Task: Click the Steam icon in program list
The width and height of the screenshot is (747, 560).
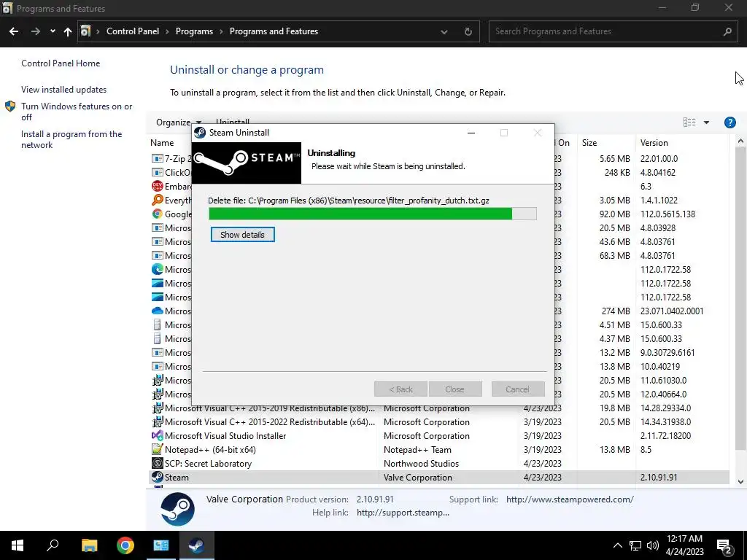Action: pos(157,477)
